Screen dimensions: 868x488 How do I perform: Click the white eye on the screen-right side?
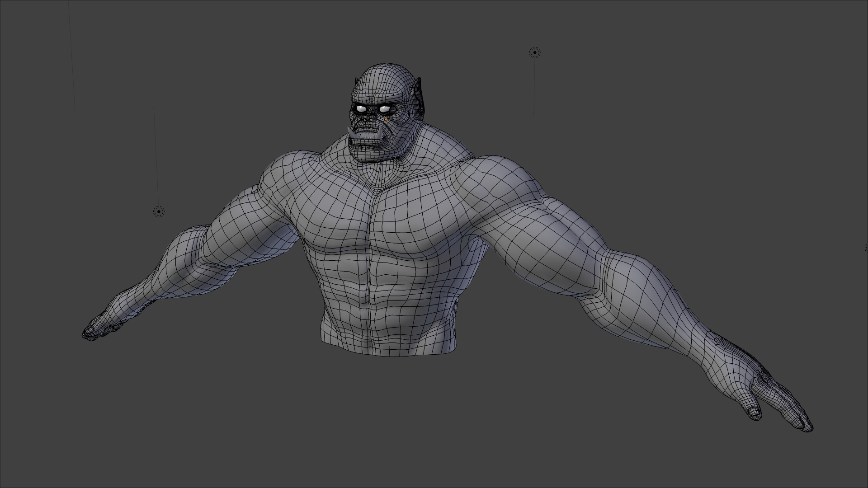385,109
